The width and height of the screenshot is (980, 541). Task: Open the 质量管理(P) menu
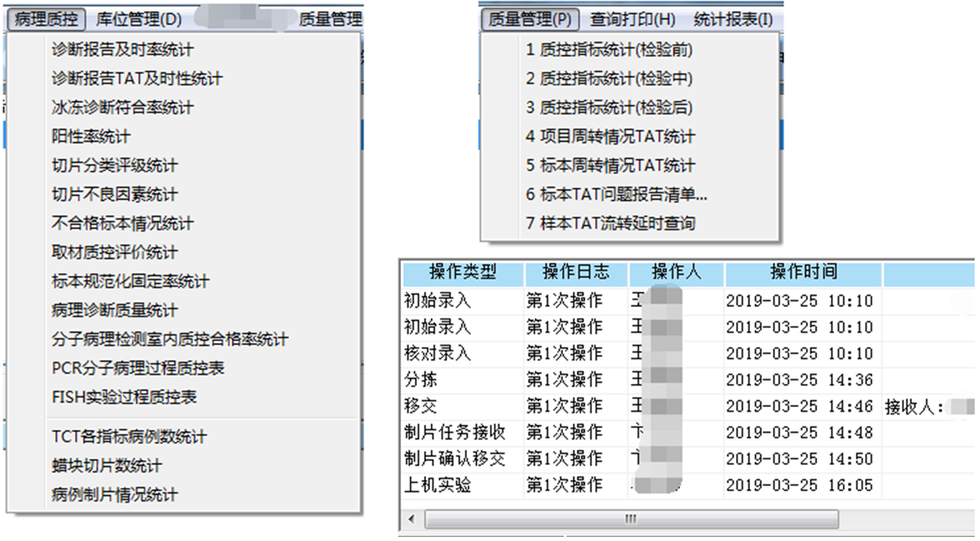pyautogui.click(x=530, y=18)
